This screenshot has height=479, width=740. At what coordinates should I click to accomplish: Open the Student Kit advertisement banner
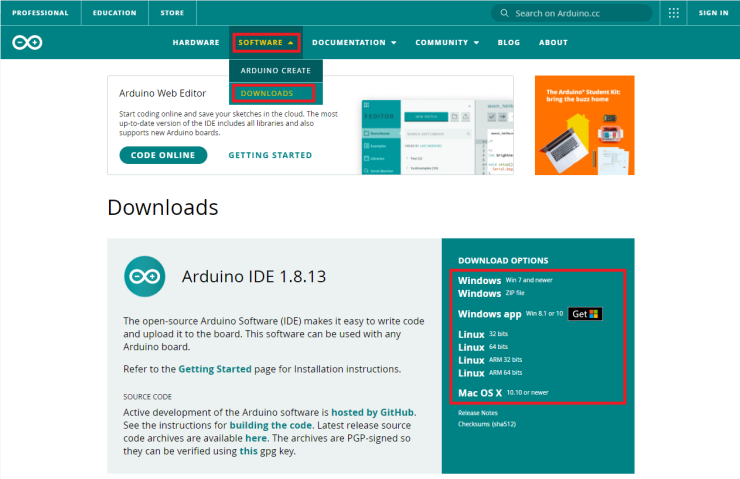[584, 125]
